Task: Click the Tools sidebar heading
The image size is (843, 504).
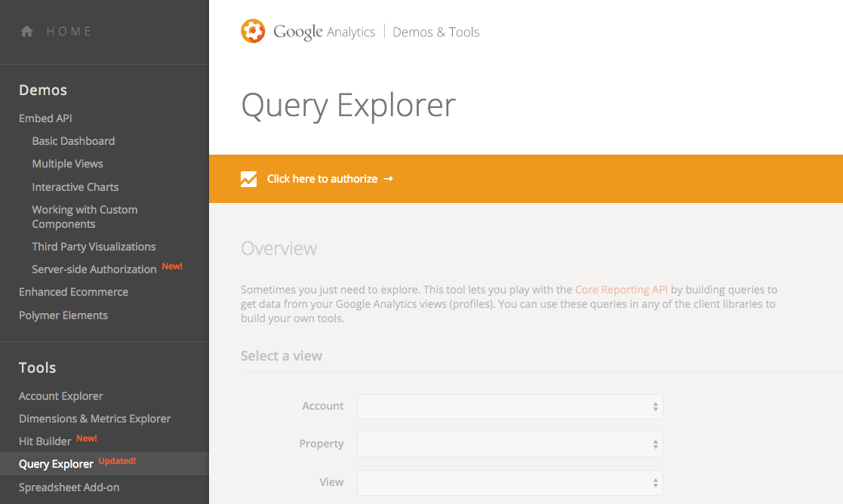Action: pos(37,367)
